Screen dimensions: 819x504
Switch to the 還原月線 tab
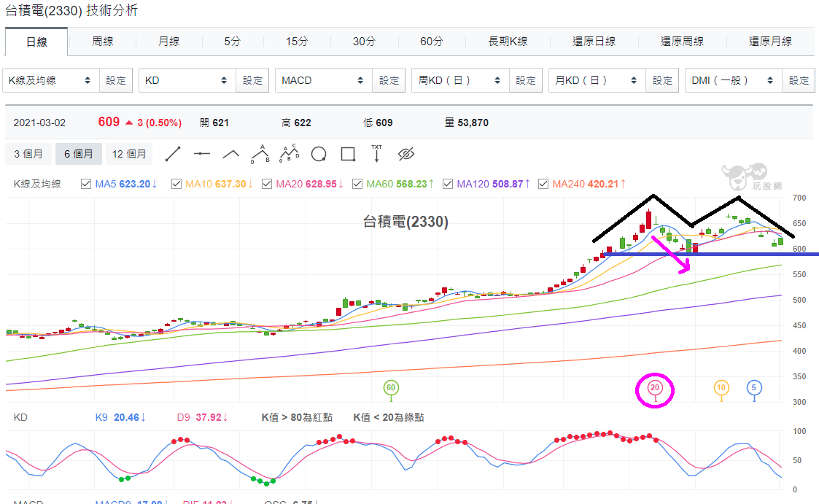point(770,42)
